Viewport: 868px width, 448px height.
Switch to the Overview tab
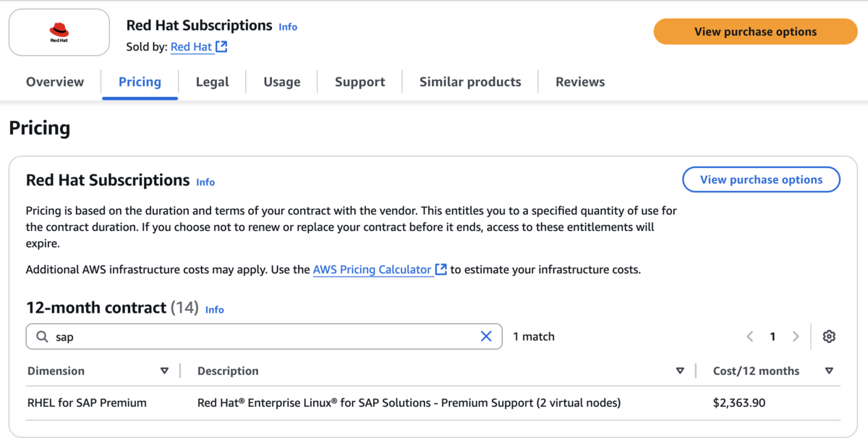[55, 82]
